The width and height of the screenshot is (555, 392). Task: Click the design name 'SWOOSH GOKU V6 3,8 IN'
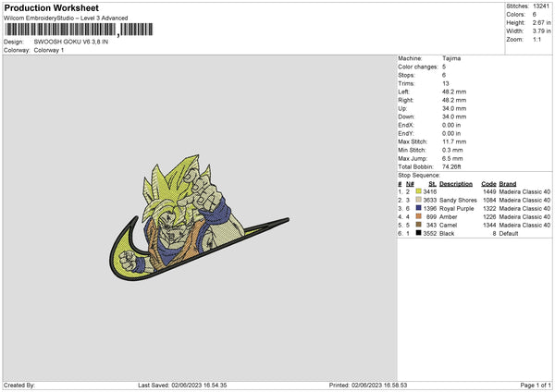pos(71,42)
